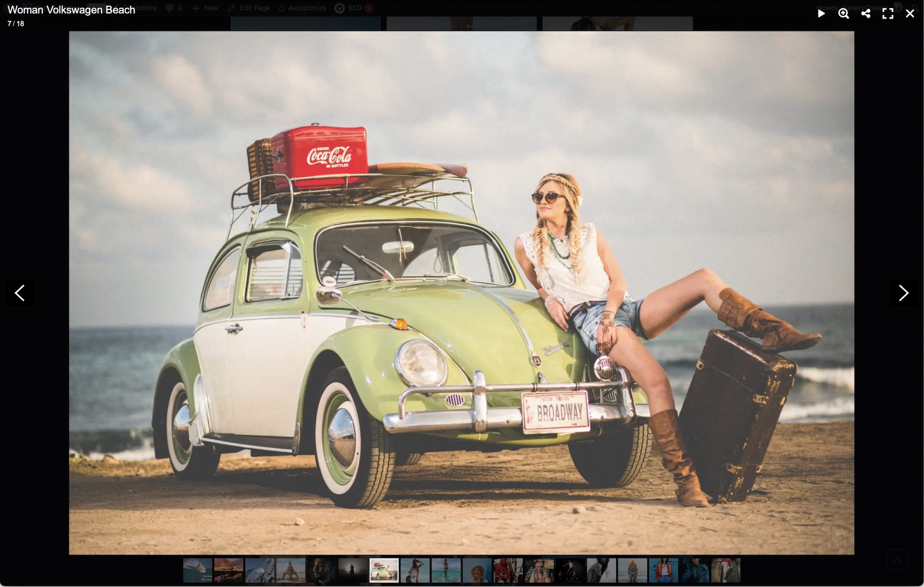Go to the previous image arrow
924x587 pixels.
[x=19, y=293]
